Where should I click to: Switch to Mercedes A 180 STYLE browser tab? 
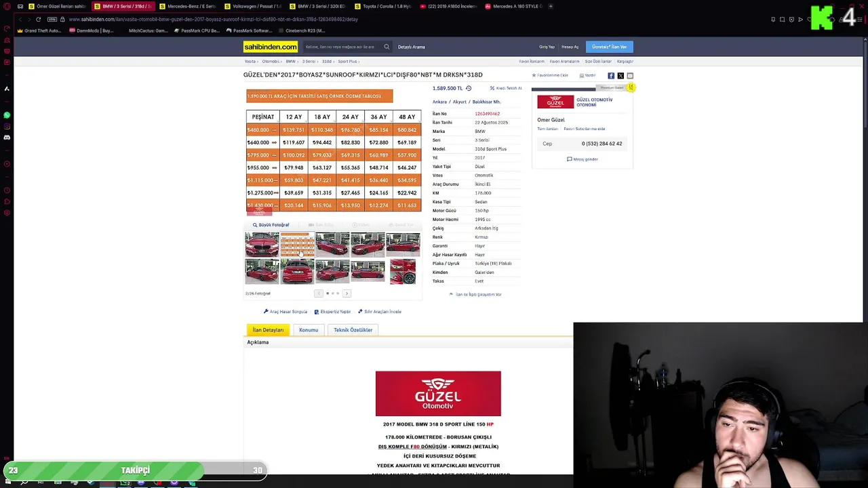coord(513,6)
